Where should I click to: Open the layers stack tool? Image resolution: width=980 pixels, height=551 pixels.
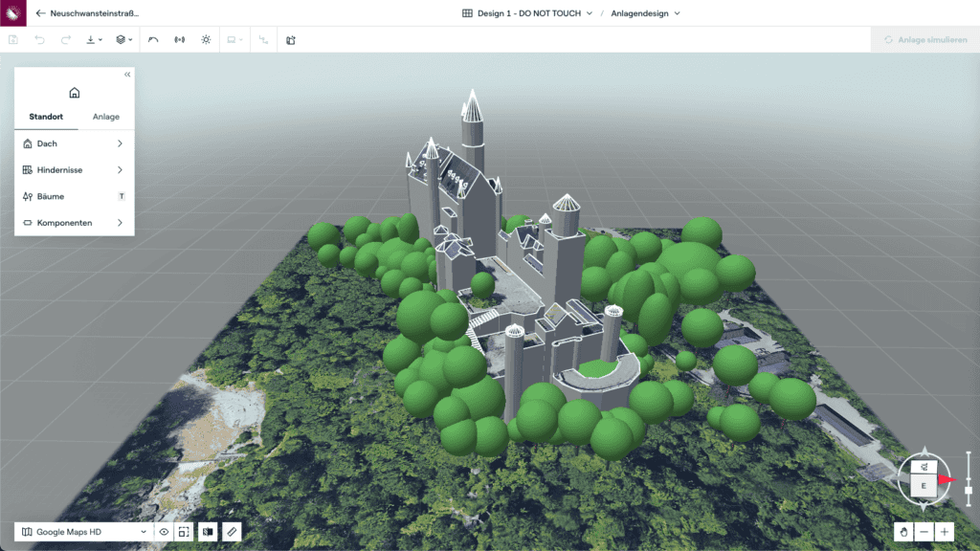(121, 40)
